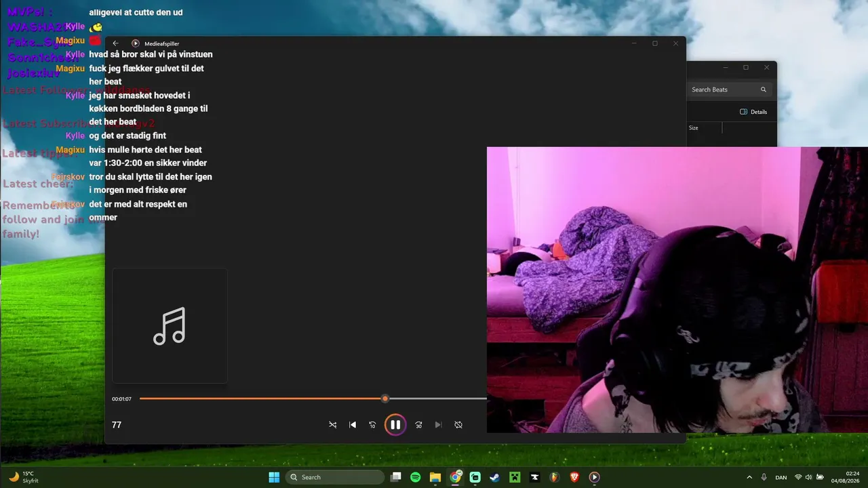Launch Steam from the taskbar
This screenshot has height=488, width=868.
495,477
